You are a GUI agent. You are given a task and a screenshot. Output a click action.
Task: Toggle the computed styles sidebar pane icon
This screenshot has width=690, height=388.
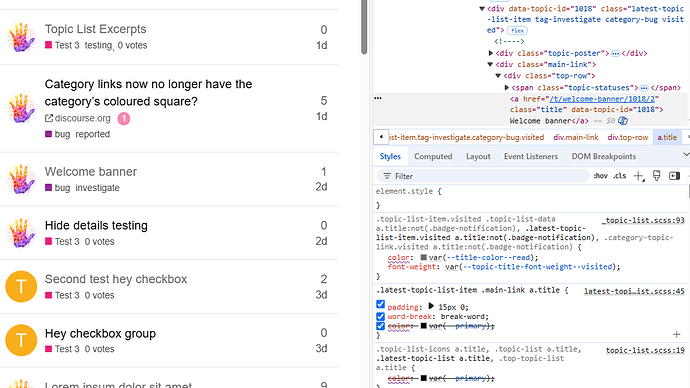click(674, 176)
